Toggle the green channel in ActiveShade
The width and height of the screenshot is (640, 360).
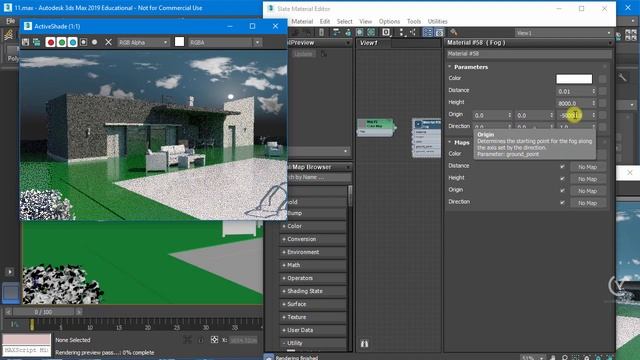(x=62, y=42)
